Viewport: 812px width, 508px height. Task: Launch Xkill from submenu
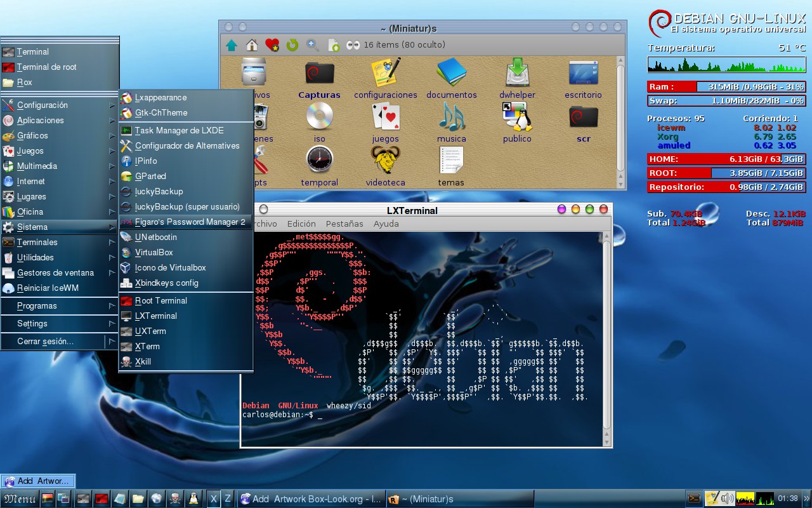[x=186, y=361]
